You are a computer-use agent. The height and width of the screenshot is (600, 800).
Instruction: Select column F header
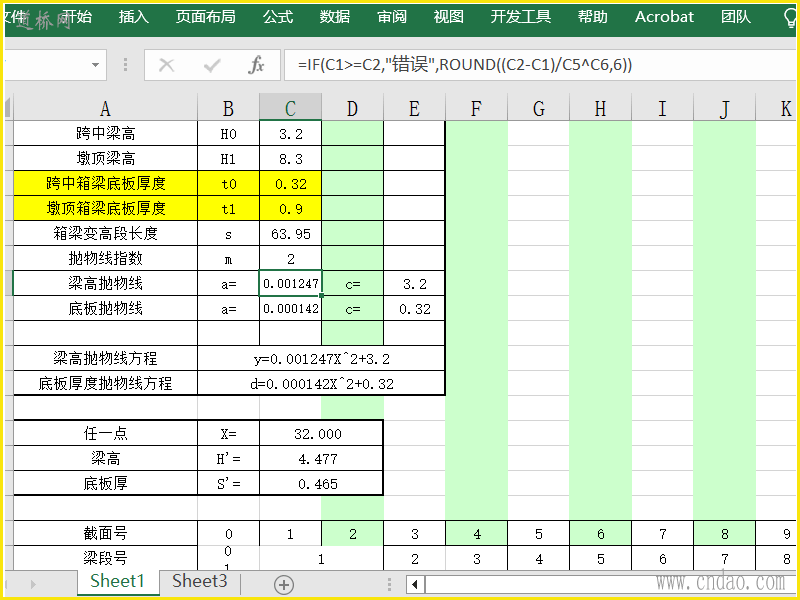click(x=476, y=108)
